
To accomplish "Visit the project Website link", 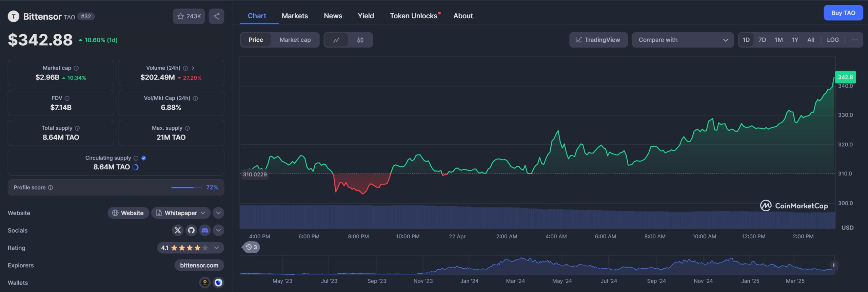I will 128,213.
